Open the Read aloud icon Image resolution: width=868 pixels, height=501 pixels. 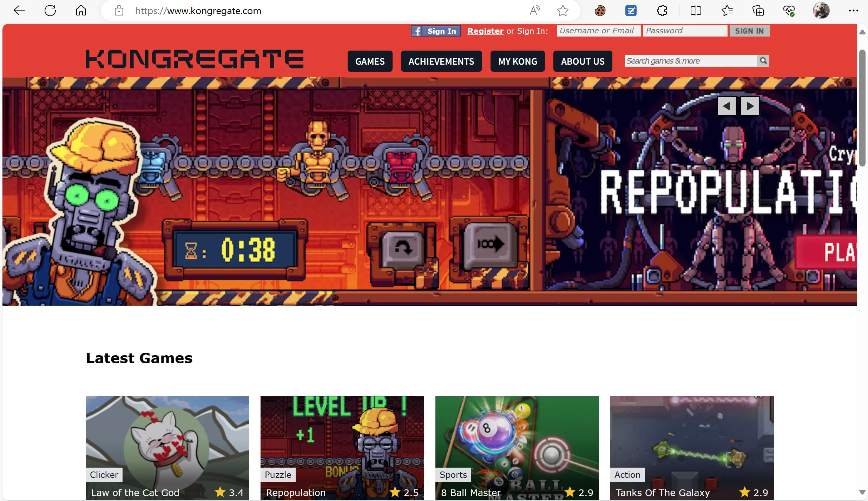pos(535,11)
